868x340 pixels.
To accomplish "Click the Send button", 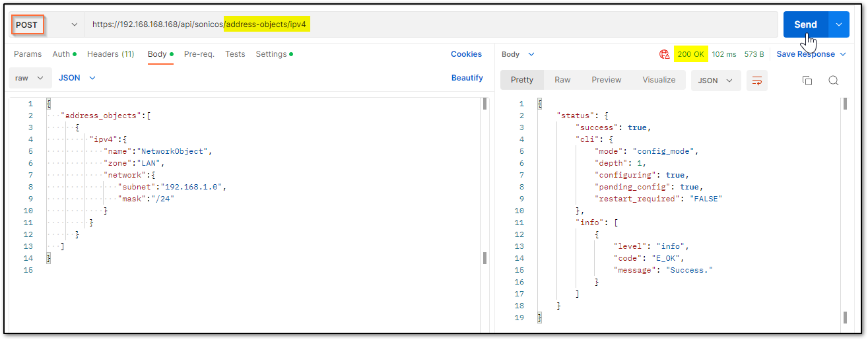I will [806, 24].
